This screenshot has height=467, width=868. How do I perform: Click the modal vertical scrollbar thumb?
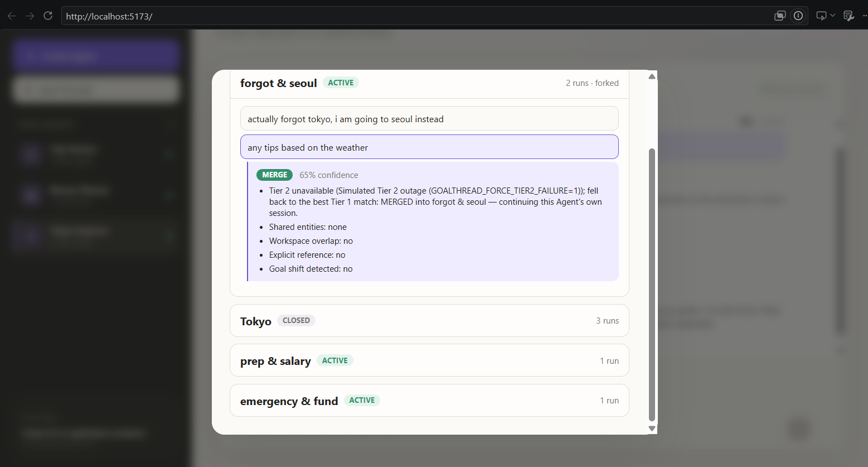click(652, 285)
